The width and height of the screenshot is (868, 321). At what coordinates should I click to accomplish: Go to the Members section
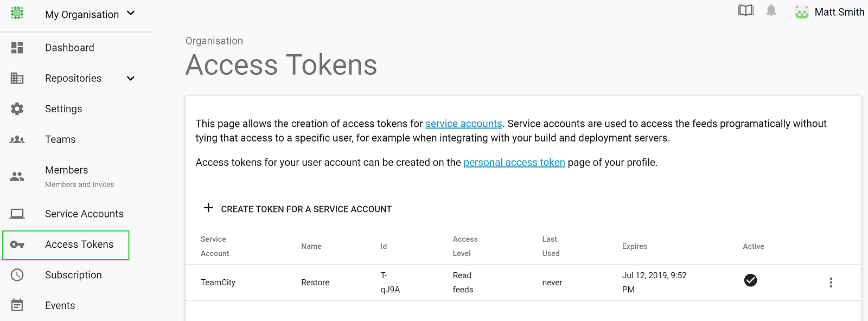pos(66,170)
